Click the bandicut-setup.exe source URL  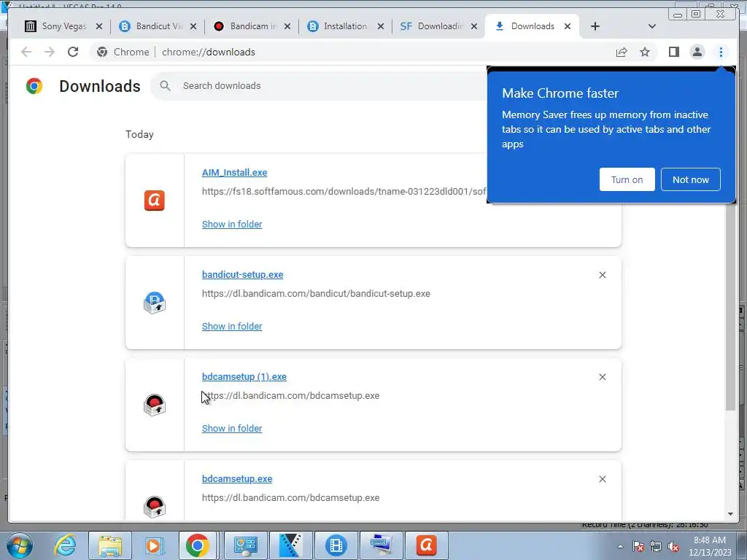coord(316,293)
